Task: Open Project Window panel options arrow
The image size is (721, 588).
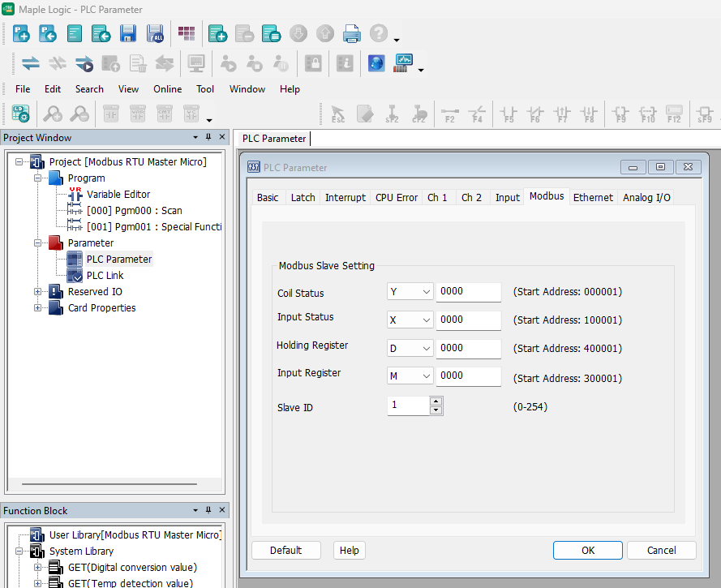Action: [195, 137]
